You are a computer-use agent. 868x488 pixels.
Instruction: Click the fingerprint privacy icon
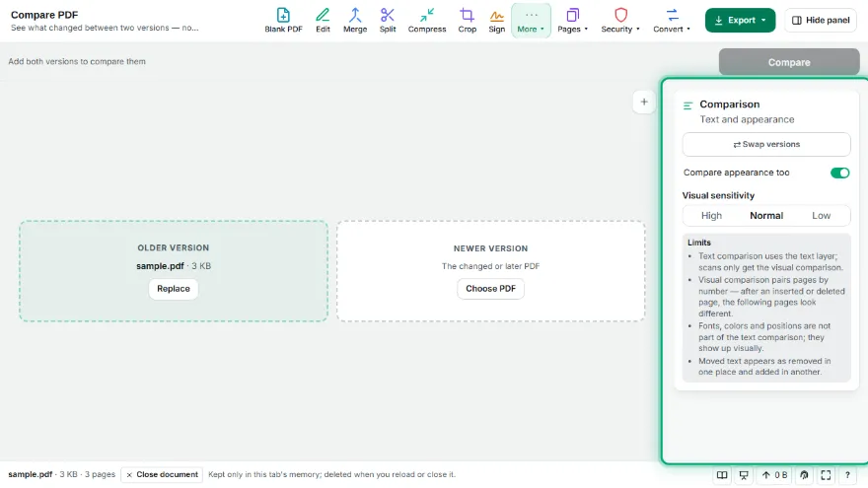[x=804, y=475]
